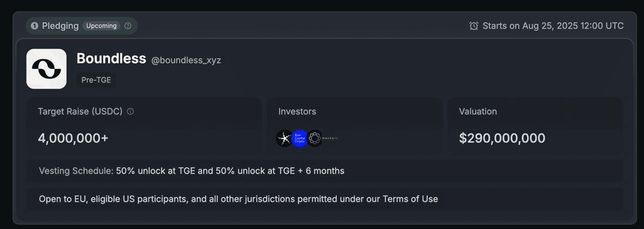
Task: Click the help icon beside the Upcoming badge
Action: [128, 26]
